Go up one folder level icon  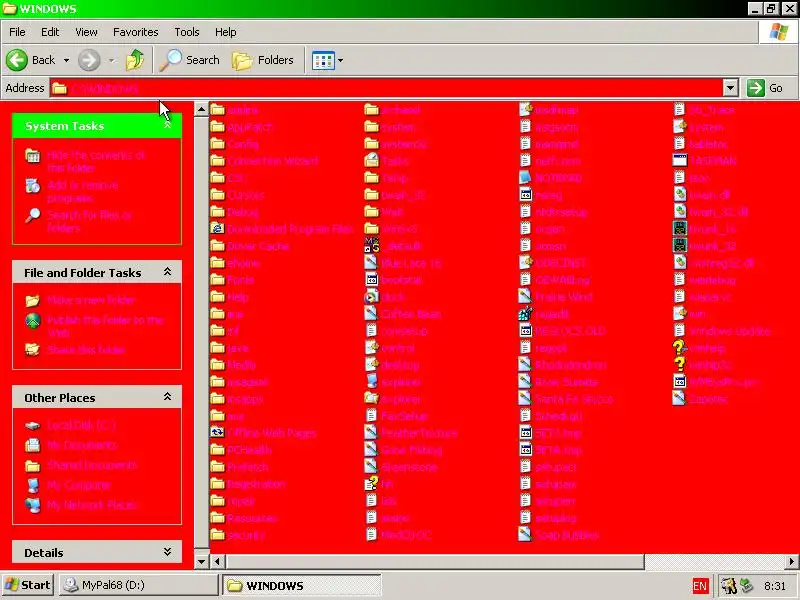tap(135, 60)
